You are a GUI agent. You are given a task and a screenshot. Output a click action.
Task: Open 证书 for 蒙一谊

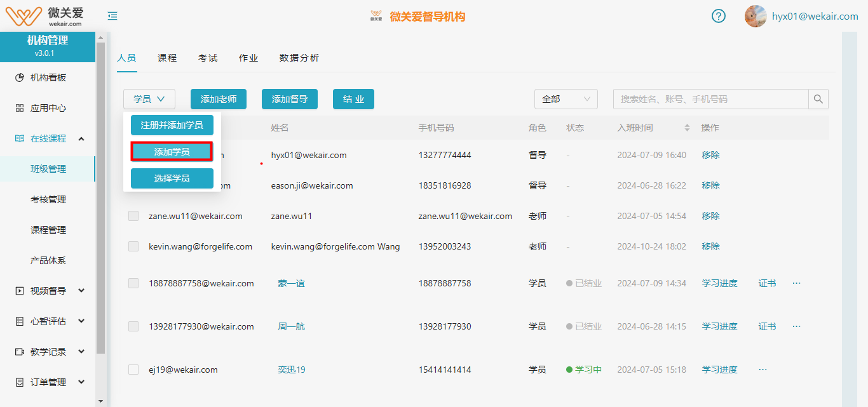point(767,283)
